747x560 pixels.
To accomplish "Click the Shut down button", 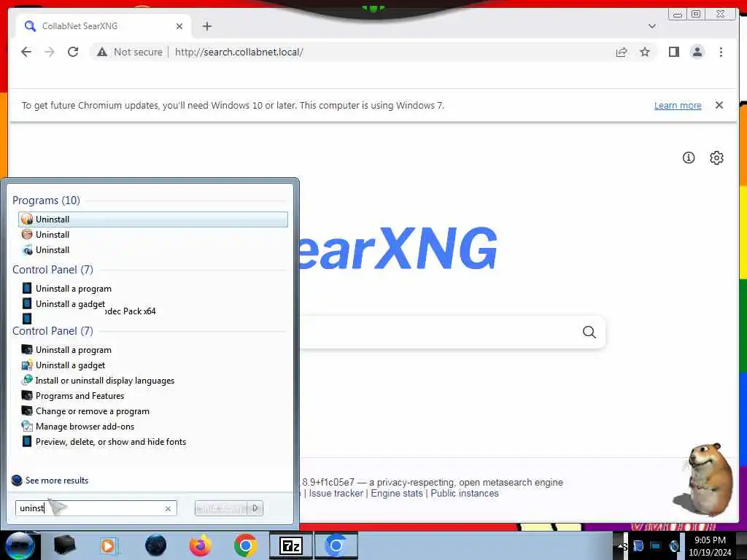I will pyautogui.click(x=221, y=508).
